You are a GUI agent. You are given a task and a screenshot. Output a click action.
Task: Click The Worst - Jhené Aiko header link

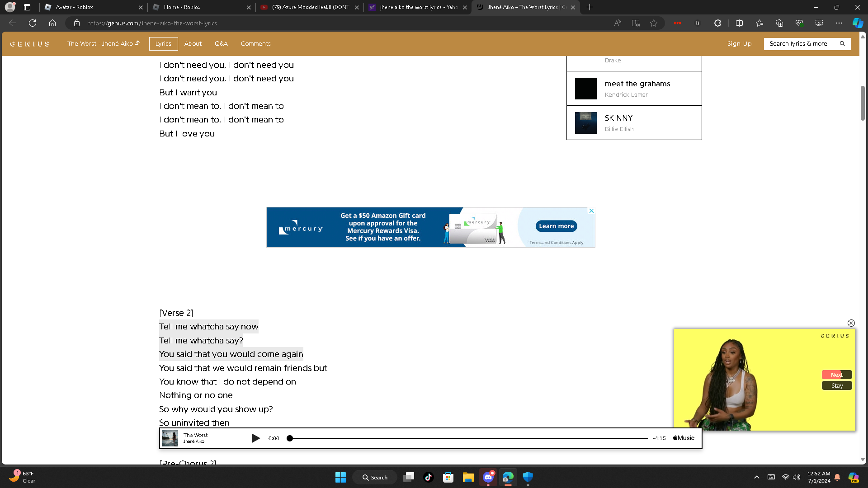[x=104, y=44]
